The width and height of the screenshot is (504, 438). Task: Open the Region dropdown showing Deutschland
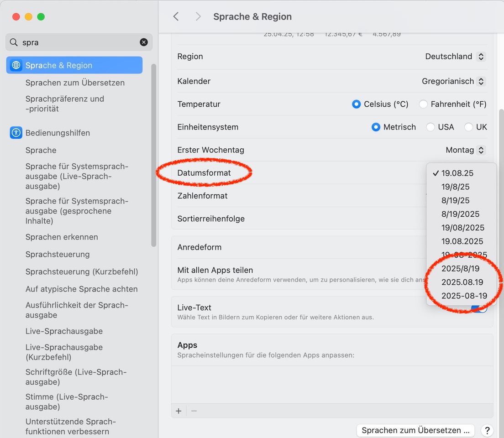(455, 57)
